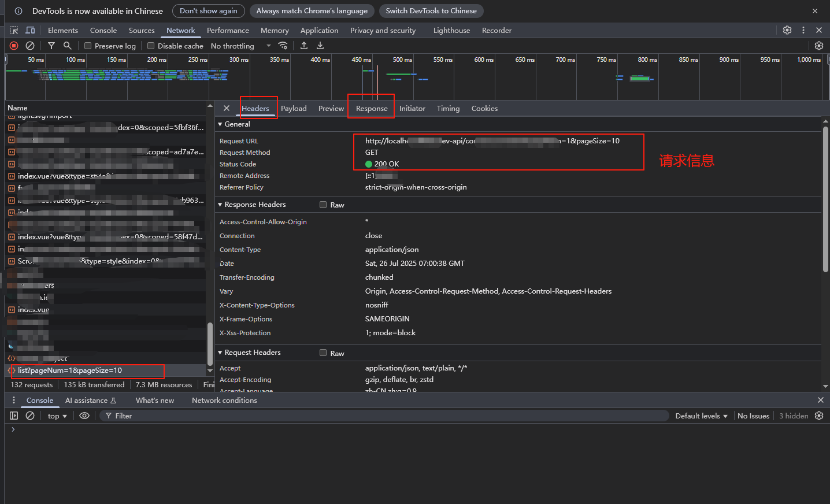Click the info icon in infobar
Screen dimensions: 830x504
pyautogui.click(x=18, y=11)
